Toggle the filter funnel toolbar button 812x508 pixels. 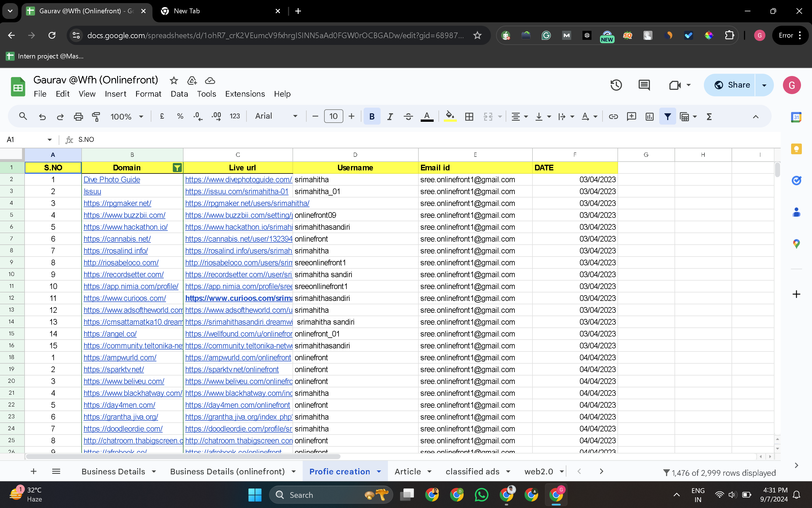pos(667,117)
